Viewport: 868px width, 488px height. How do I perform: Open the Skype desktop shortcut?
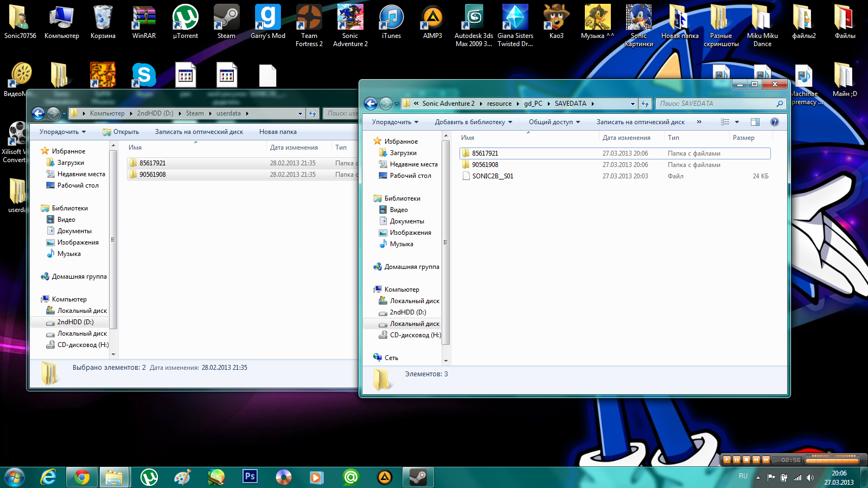[144, 74]
